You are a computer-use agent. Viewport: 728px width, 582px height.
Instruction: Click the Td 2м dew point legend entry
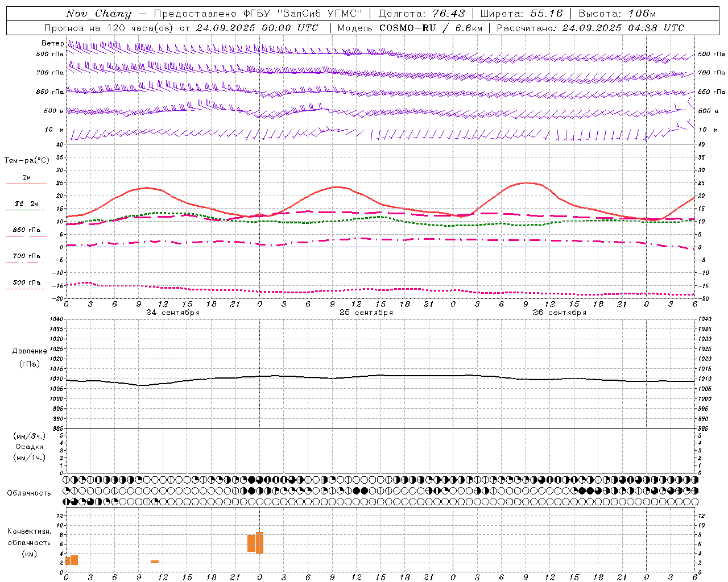click(x=27, y=203)
